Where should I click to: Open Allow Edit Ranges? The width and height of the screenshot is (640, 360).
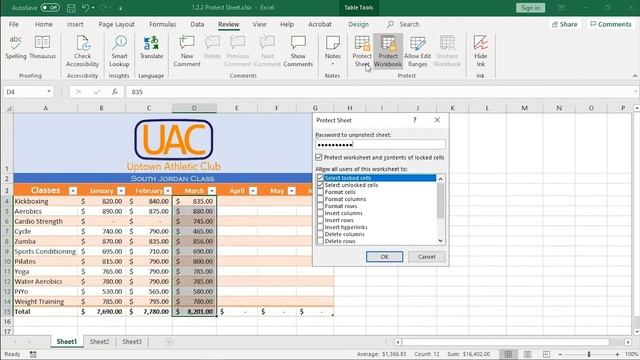coord(418,51)
